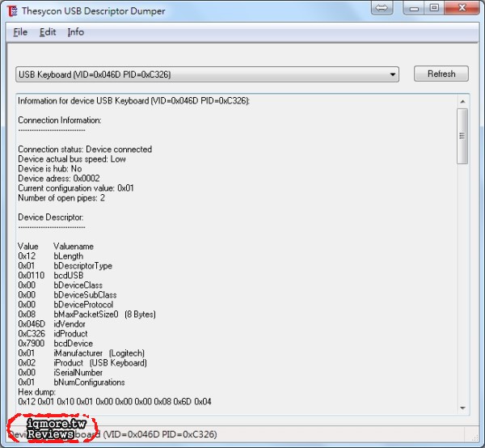Image resolution: width=485 pixels, height=448 pixels.
Task: Open the File menu
Action: coord(20,32)
